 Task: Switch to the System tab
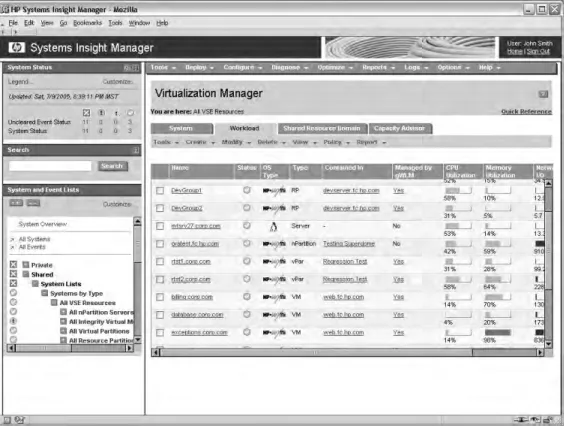182,129
